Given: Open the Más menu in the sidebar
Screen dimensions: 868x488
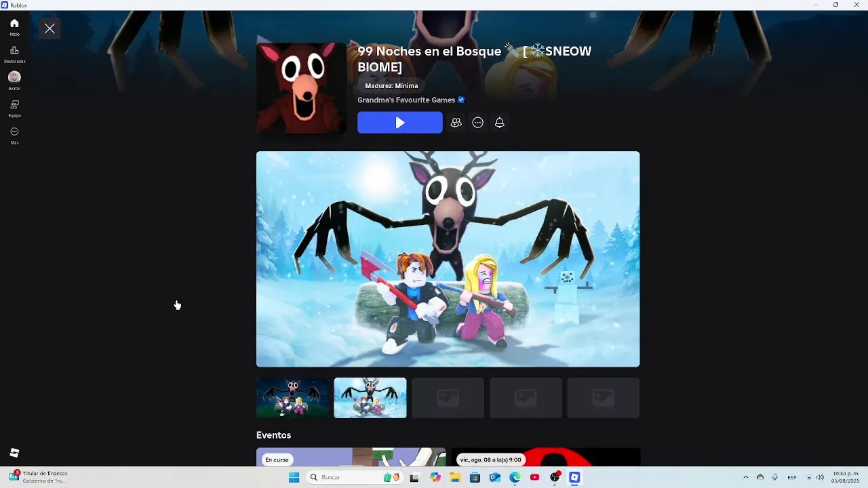Looking at the screenshot, I should coord(14,136).
